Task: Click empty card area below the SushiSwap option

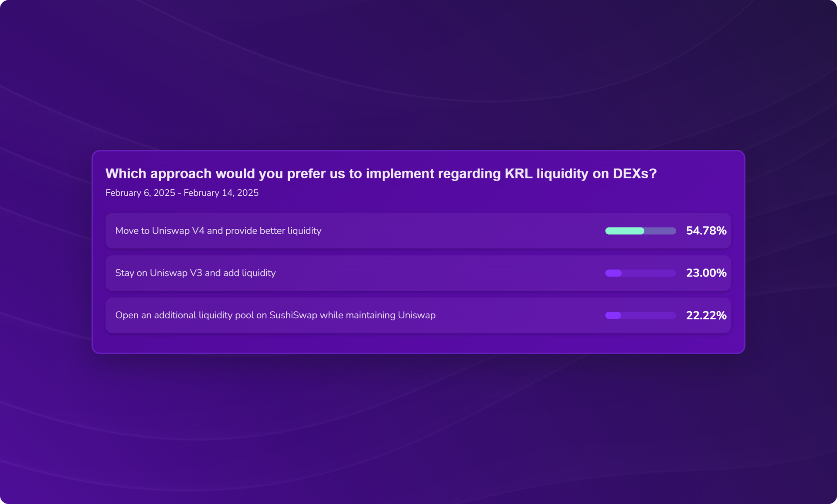Action: (418, 343)
